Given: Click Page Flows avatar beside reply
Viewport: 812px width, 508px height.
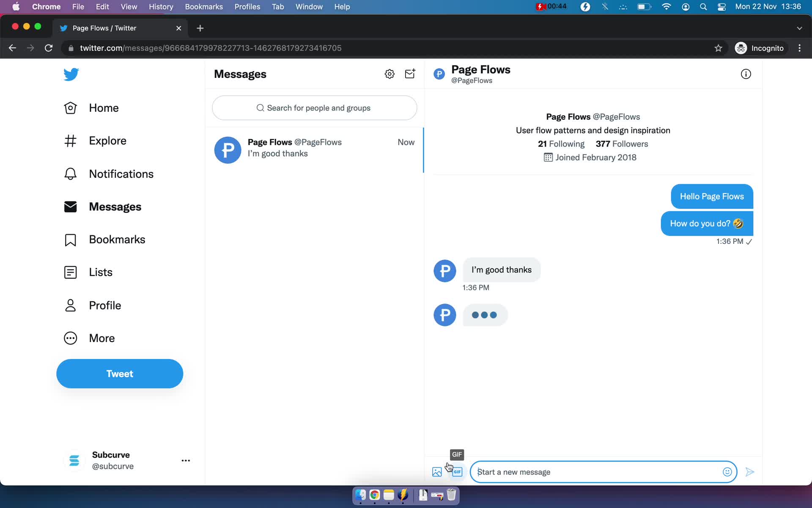Looking at the screenshot, I should (444, 271).
